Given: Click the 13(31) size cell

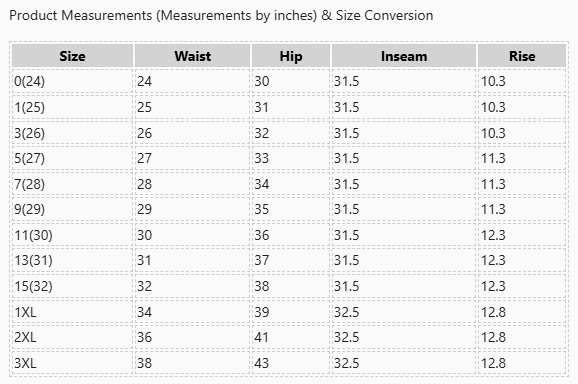Looking at the screenshot, I should coord(72,260).
